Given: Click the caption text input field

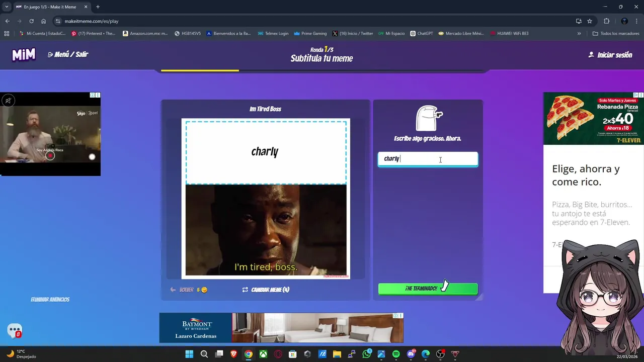Looking at the screenshot, I should tap(428, 159).
